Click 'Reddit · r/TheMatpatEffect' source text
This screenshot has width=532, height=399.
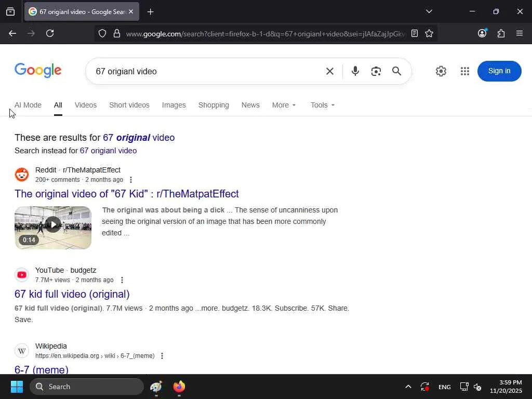point(78,170)
